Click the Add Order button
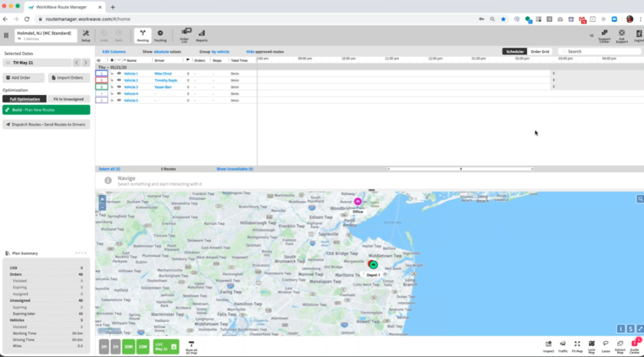 click(23, 77)
